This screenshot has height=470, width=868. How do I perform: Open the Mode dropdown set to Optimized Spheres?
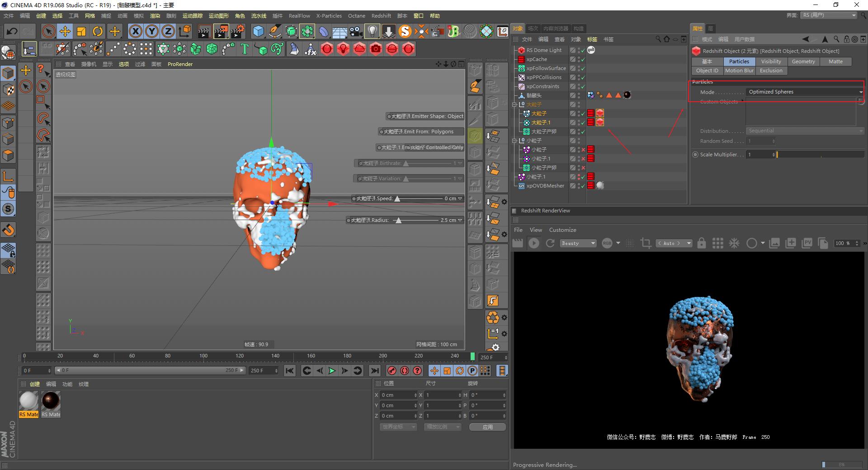(805, 92)
